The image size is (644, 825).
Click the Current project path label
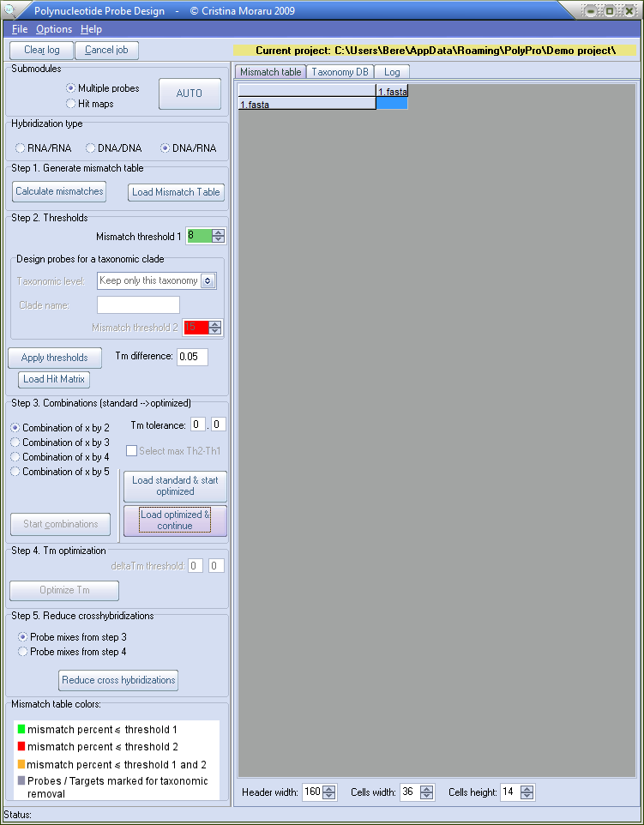435,51
